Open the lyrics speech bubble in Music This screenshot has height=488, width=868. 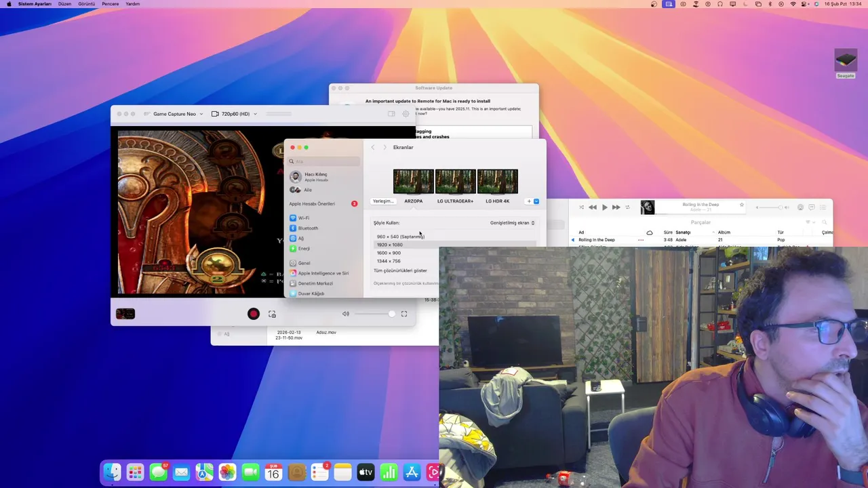[x=812, y=207]
